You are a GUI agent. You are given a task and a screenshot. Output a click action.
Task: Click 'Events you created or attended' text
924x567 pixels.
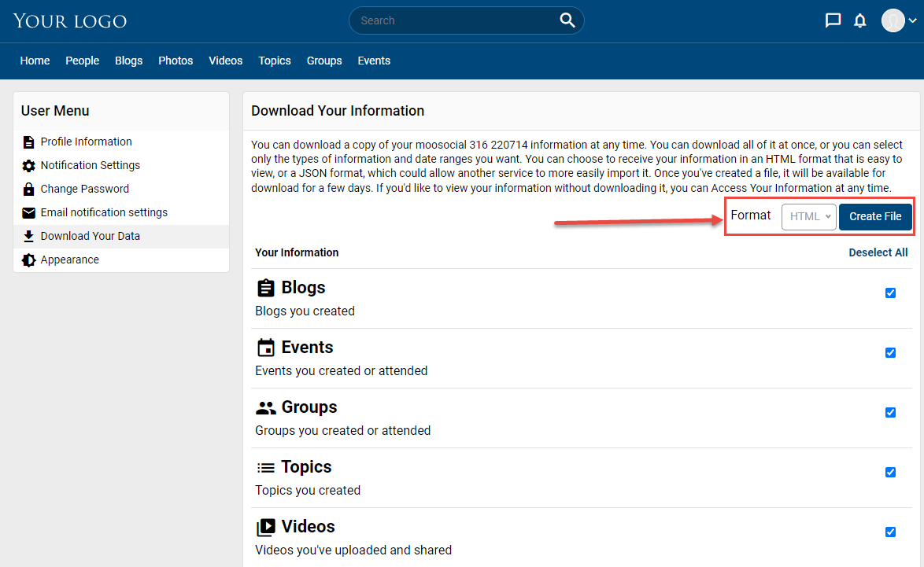(x=342, y=371)
